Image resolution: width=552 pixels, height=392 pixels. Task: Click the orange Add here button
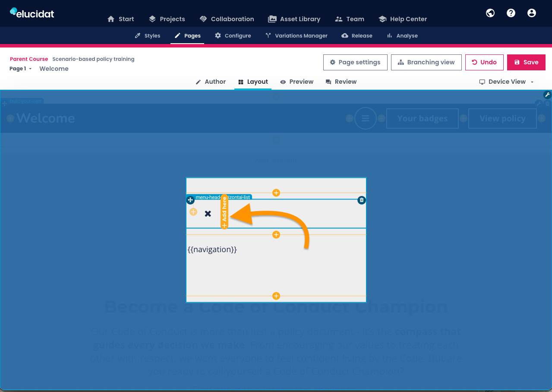(224, 212)
